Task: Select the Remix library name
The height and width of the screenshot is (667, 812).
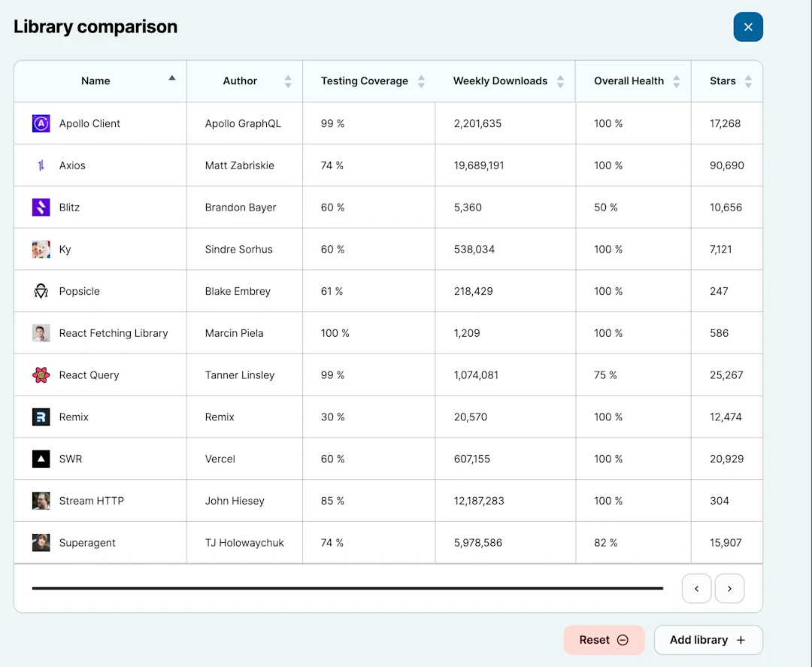Action: tap(74, 417)
